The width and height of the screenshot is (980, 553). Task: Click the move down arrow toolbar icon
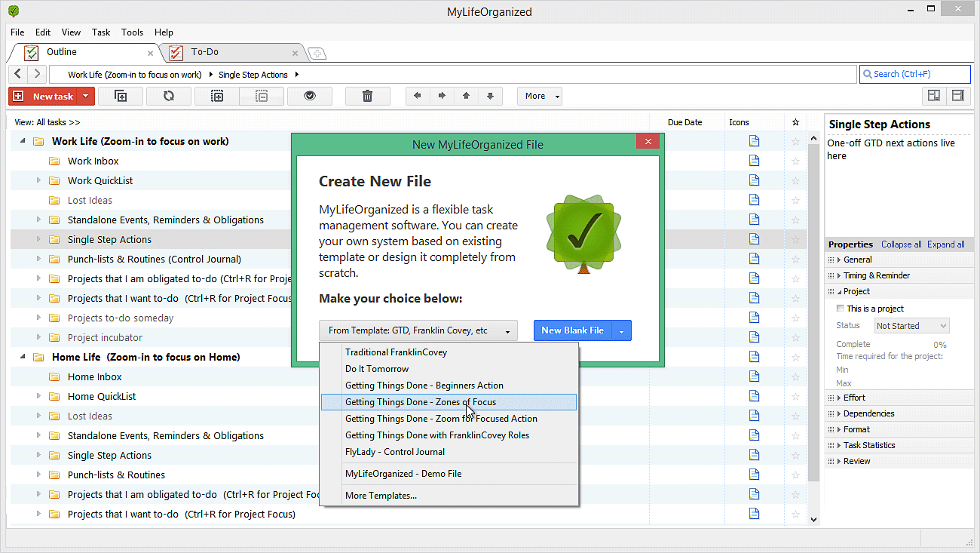coord(490,96)
